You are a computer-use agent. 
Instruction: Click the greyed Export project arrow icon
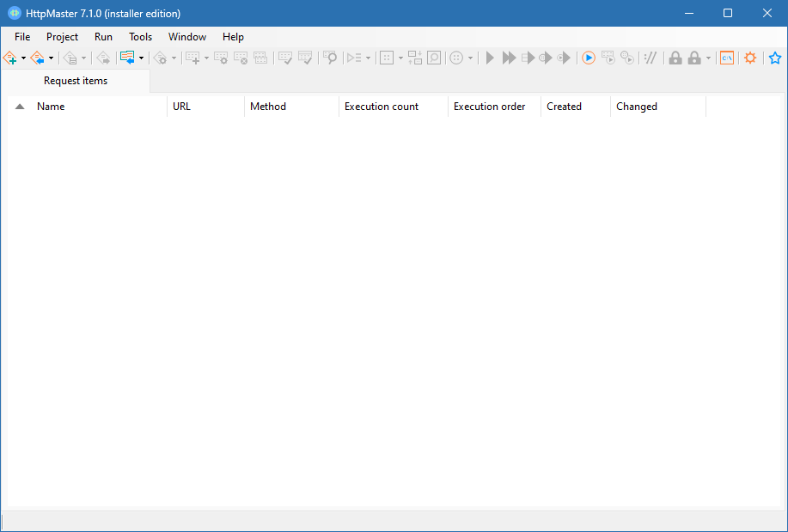tap(103, 58)
